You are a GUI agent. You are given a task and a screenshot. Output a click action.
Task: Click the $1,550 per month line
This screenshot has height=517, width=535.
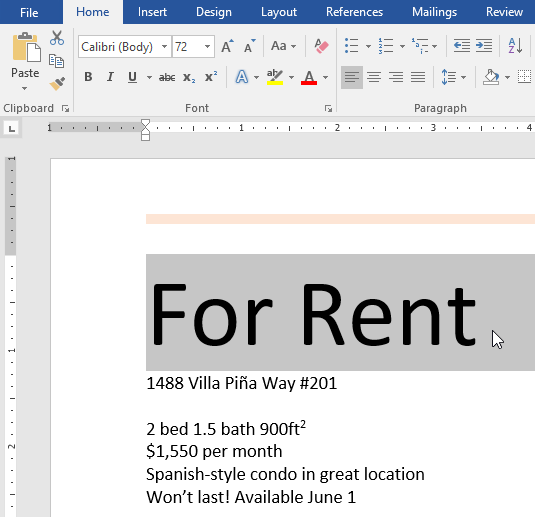[214, 451]
